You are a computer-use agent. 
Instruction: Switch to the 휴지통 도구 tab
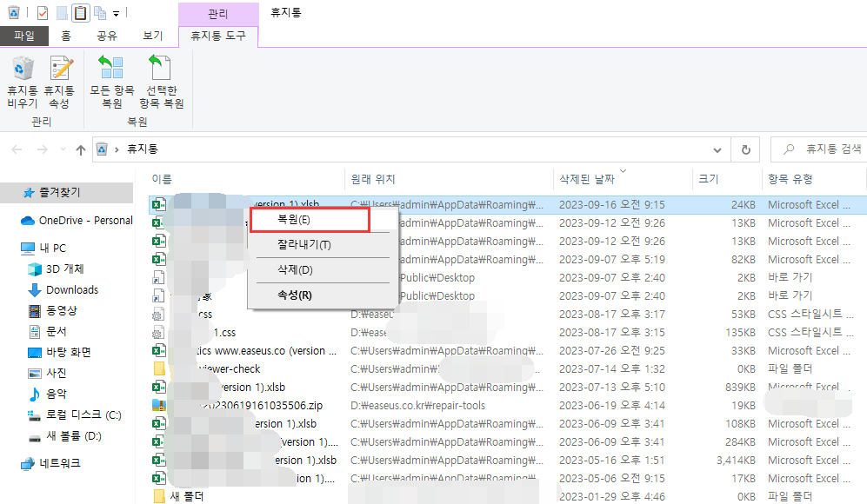(218, 36)
